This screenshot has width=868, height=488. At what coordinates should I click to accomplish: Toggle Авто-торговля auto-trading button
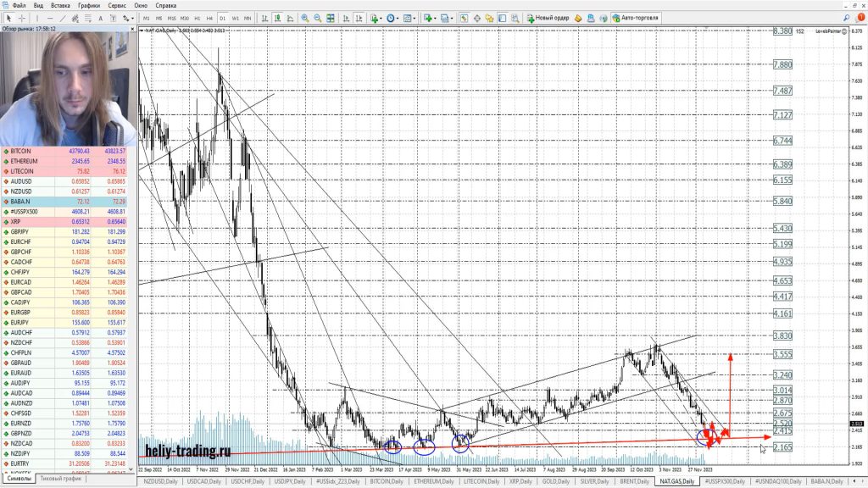click(635, 18)
